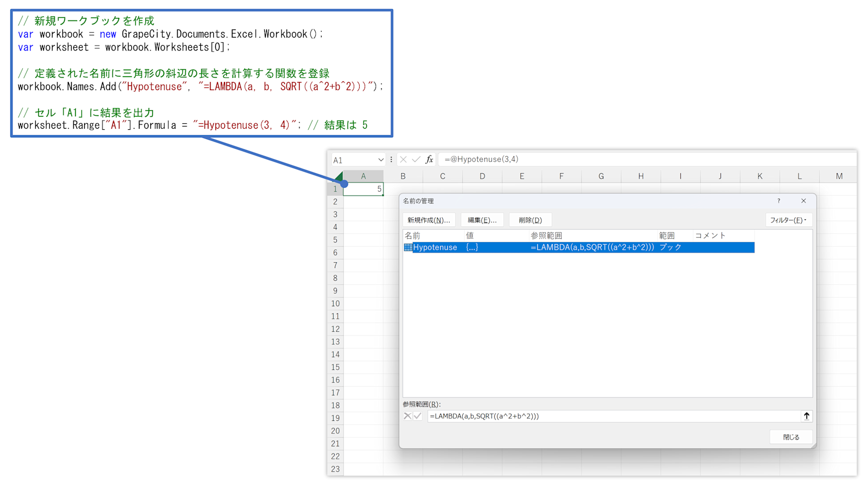Viewport: 868px width, 486px height.
Task: Click the 参照範囲(R) input field
Action: [614, 416]
